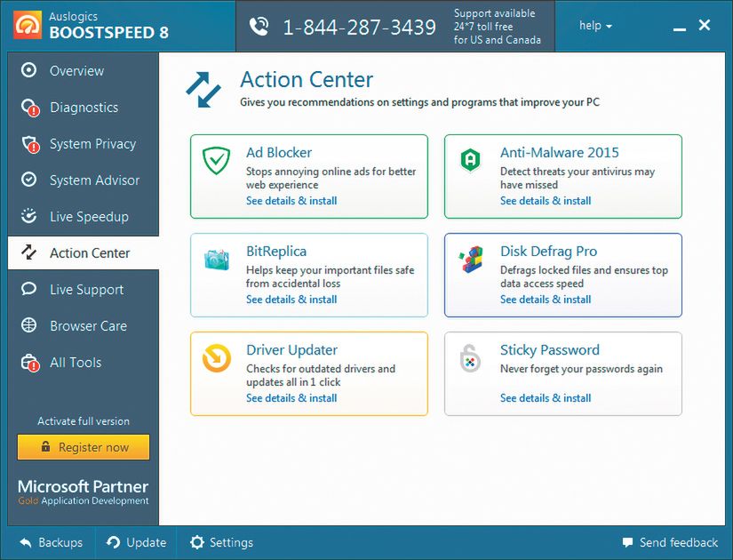The width and height of the screenshot is (733, 560).
Task: Click the System Privacy shield icon
Action: (30, 144)
